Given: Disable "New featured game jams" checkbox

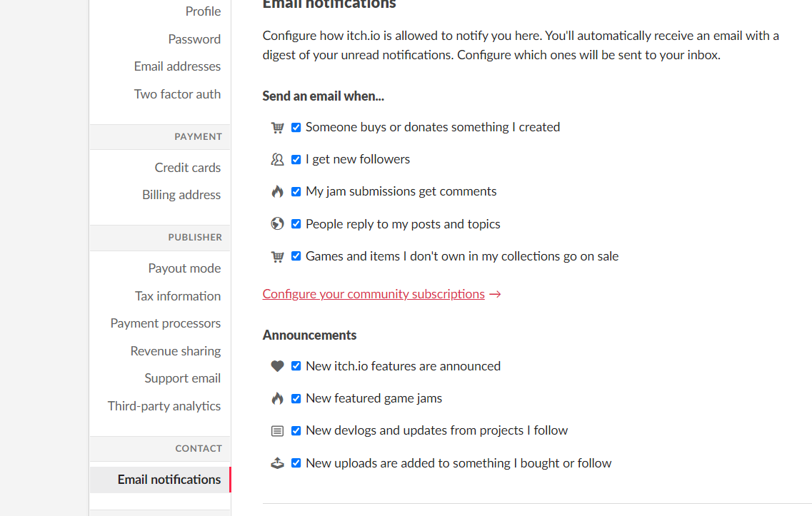Looking at the screenshot, I should (296, 399).
